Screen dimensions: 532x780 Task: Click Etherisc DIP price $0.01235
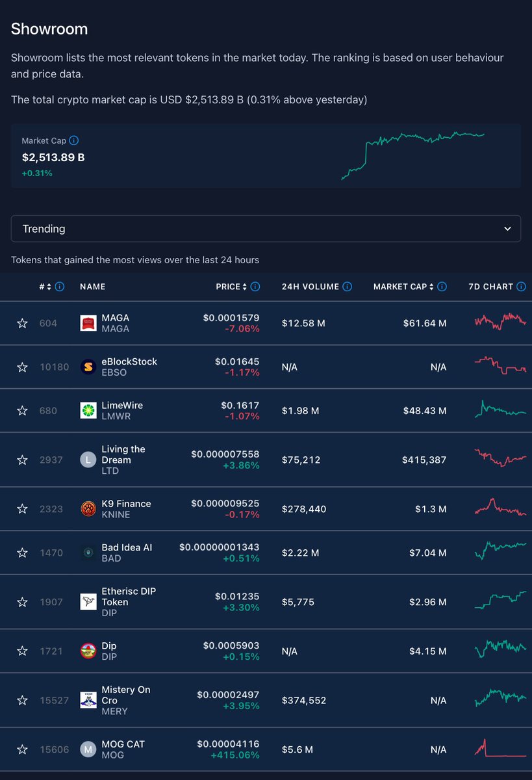(237, 597)
